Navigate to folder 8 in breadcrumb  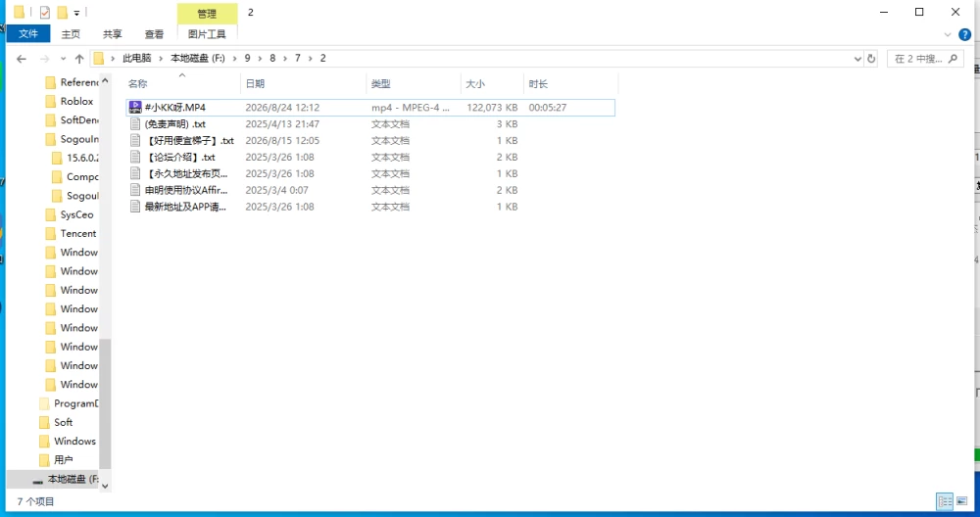tap(272, 58)
